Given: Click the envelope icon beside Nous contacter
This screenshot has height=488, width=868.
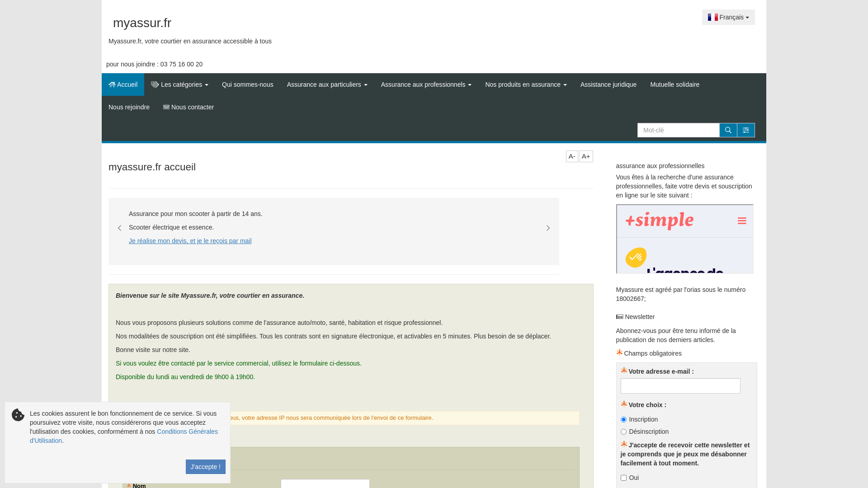Looking at the screenshot, I should 166,107.
